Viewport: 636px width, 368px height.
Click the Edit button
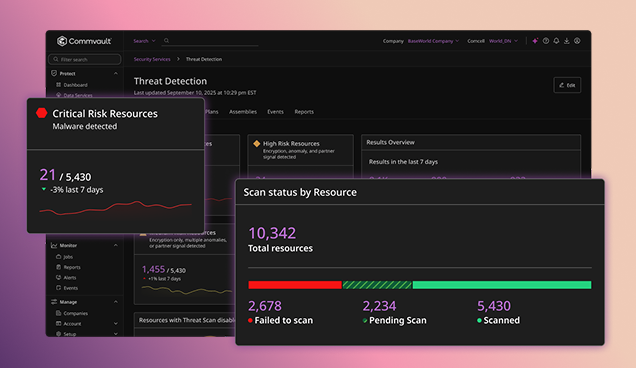click(567, 85)
